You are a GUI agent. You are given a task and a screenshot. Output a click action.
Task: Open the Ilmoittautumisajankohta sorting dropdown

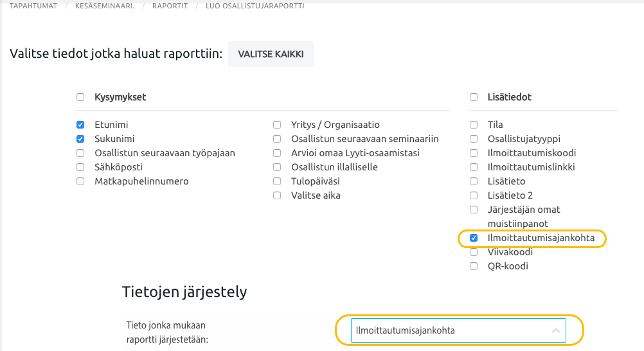450,330
